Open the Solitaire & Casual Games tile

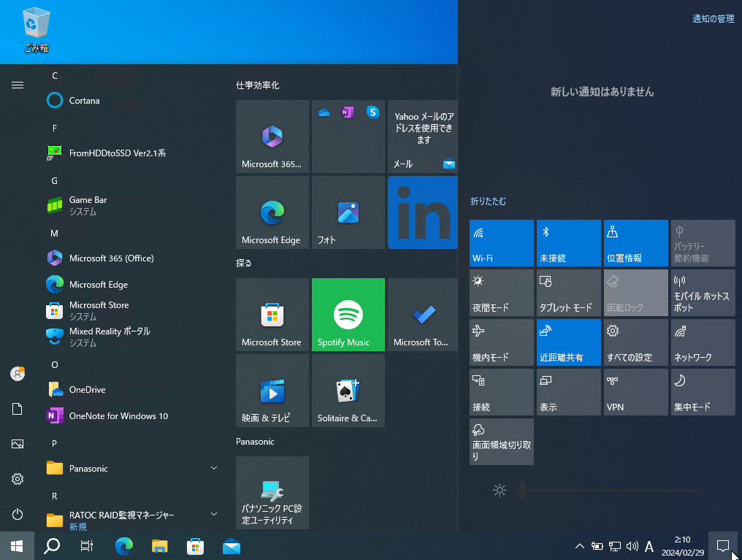(348, 391)
